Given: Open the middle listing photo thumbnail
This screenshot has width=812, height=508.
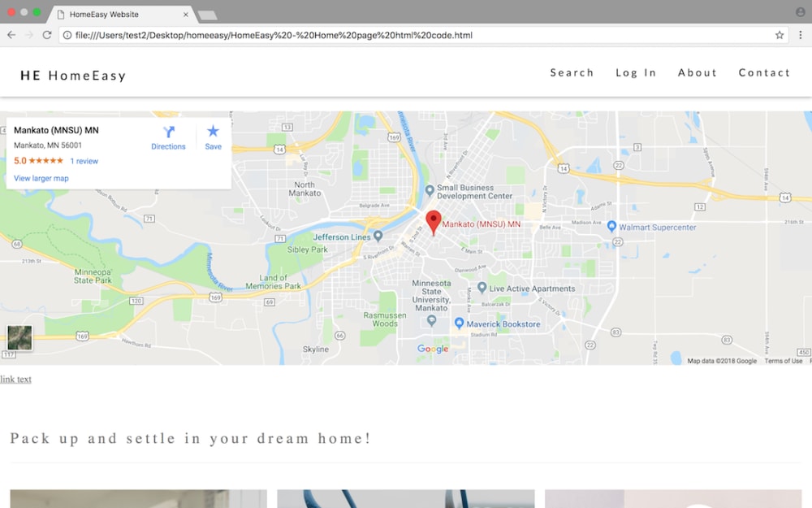Looking at the screenshot, I should pyautogui.click(x=405, y=499).
